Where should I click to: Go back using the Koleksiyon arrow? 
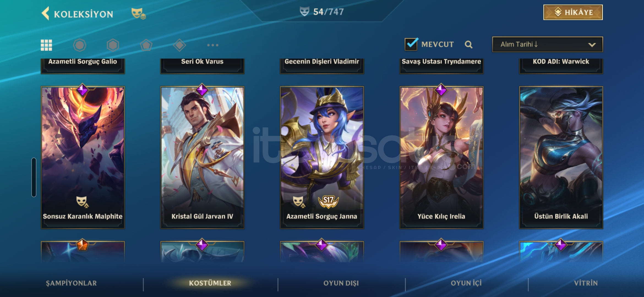45,13
